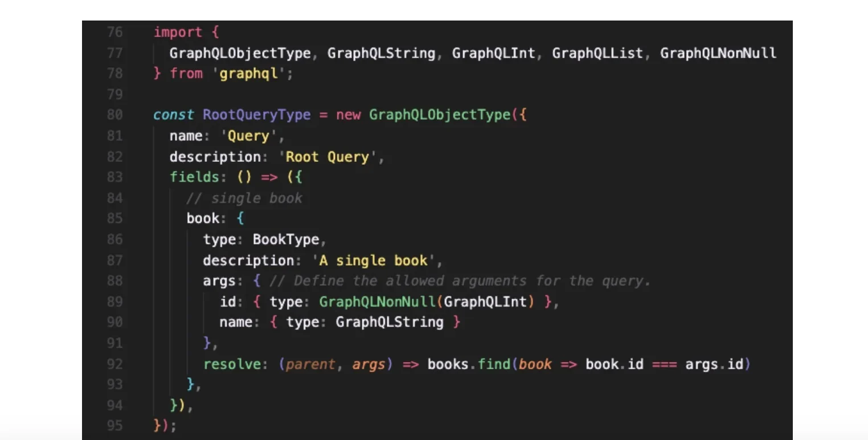Click line number 80 in the gutter
This screenshot has width=868, height=440.
[x=114, y=115]
